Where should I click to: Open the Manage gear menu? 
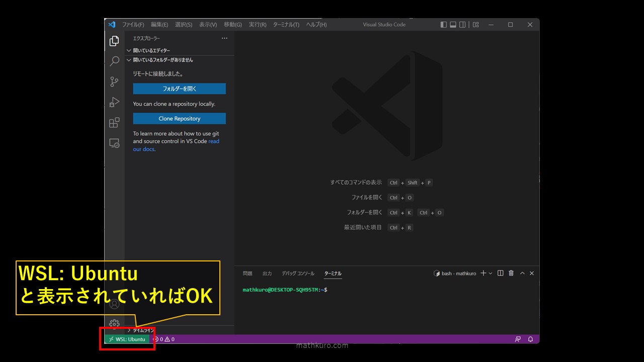pyautogui.click(x=114, y=323)
